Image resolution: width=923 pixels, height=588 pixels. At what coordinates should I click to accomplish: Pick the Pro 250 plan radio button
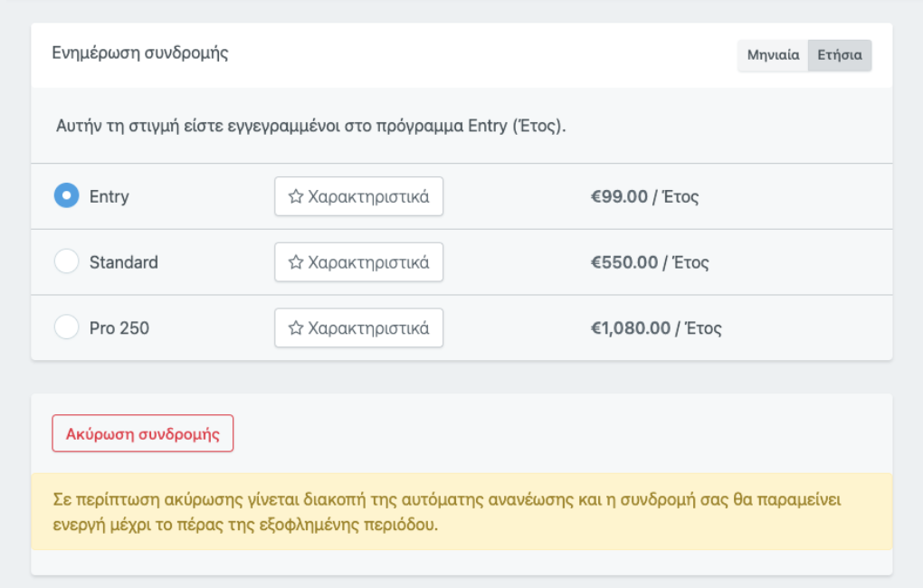tap(66, 327)
